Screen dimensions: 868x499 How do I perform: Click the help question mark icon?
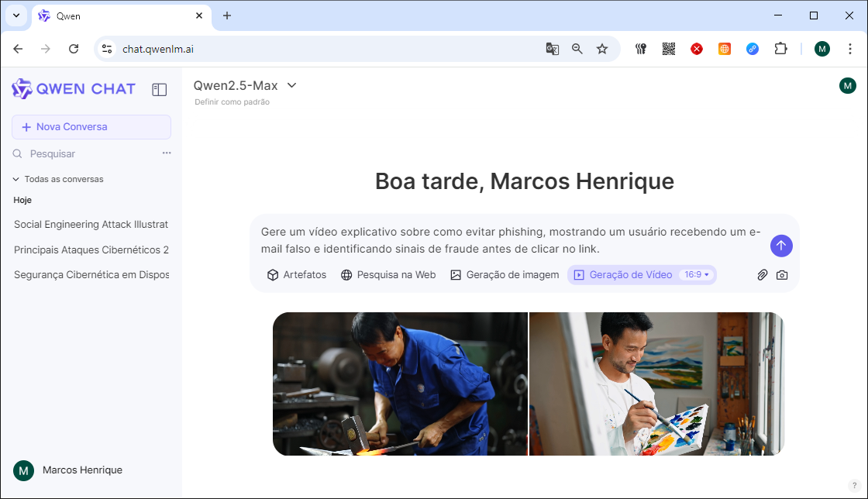[854, 485]
